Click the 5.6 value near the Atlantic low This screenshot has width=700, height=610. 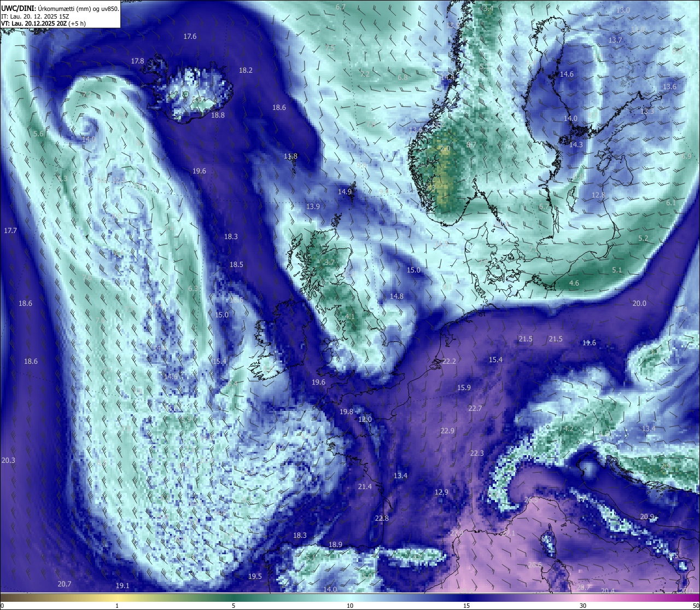click(x=38, y=134)
